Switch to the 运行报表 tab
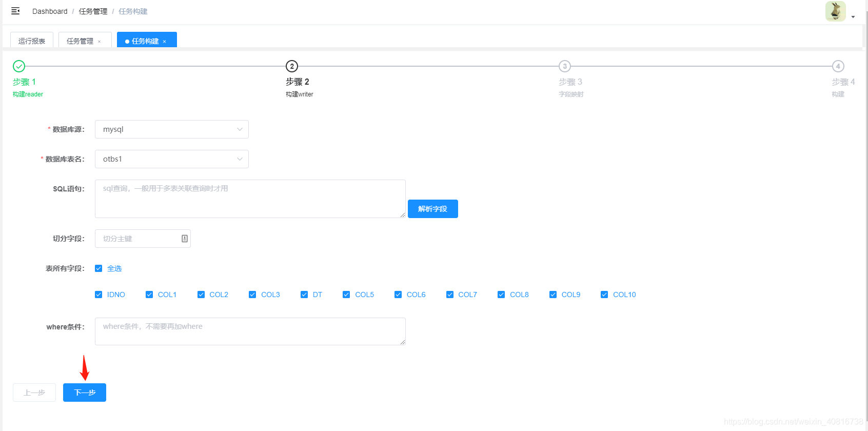The width and height of the screenshot is (868, 431). point(32,41)
